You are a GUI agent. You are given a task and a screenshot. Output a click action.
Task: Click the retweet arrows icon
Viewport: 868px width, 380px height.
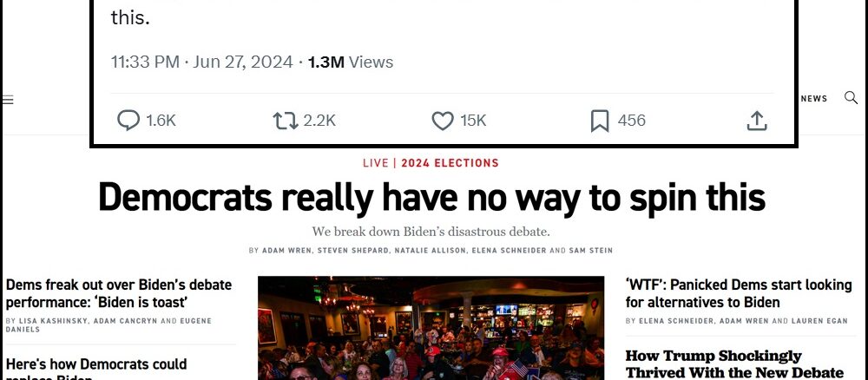click(285, 121)
